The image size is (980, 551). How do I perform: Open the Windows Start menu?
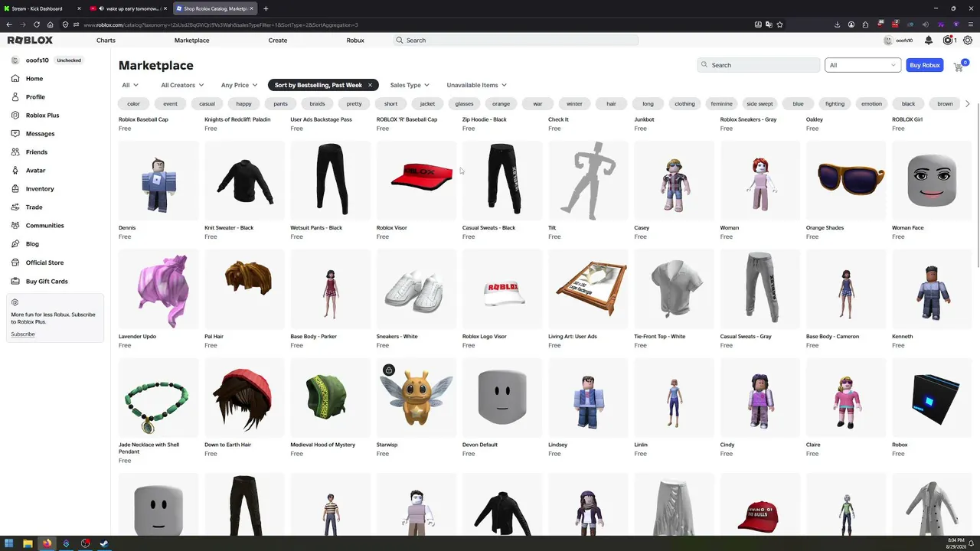click(x=9, y=544)
